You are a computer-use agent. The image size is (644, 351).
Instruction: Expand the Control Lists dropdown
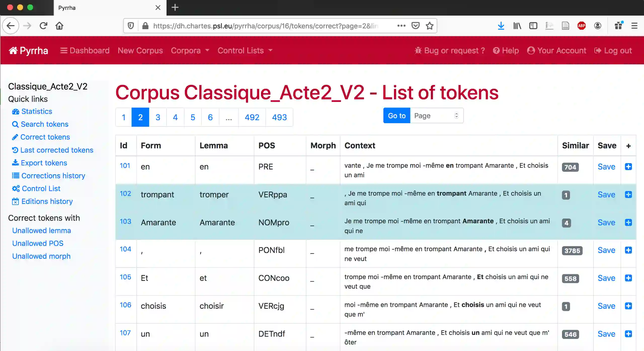tap(245, 51)
